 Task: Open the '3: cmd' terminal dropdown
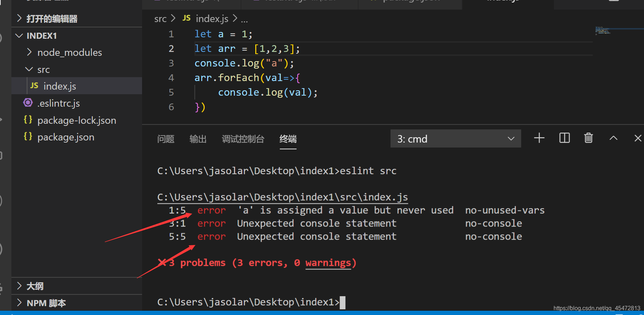click(x=456, y=139)
